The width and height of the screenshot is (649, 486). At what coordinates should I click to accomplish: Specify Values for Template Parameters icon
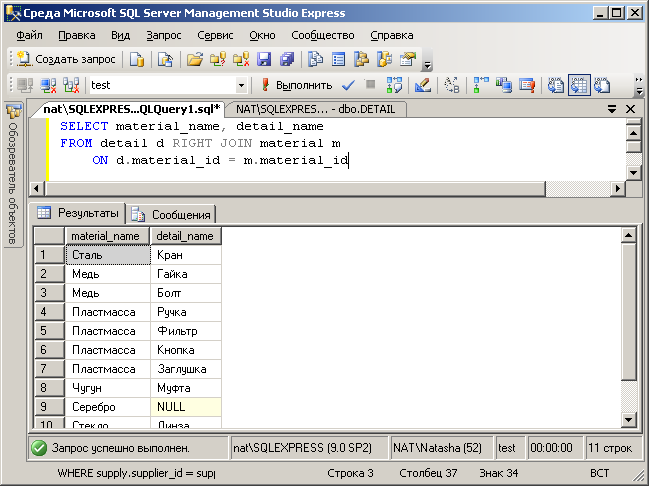(x=452, y=85)
